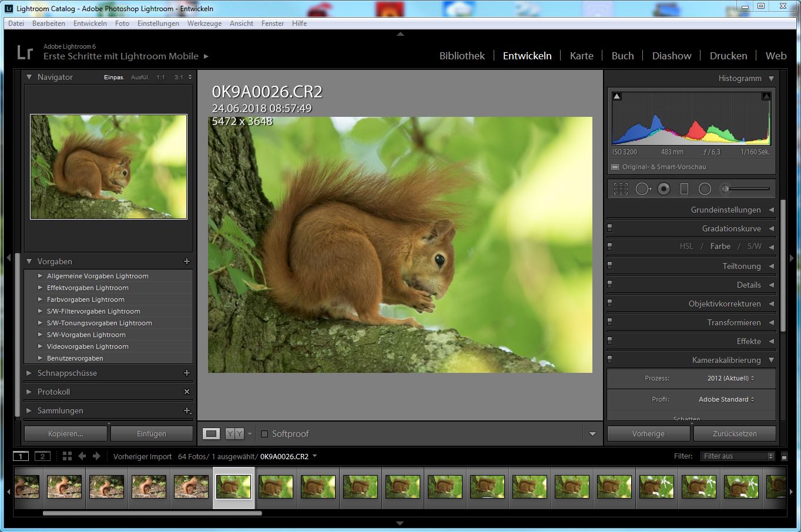Open the Filter aus dropdown
The image size is (801, 532).
pos(738,456)
